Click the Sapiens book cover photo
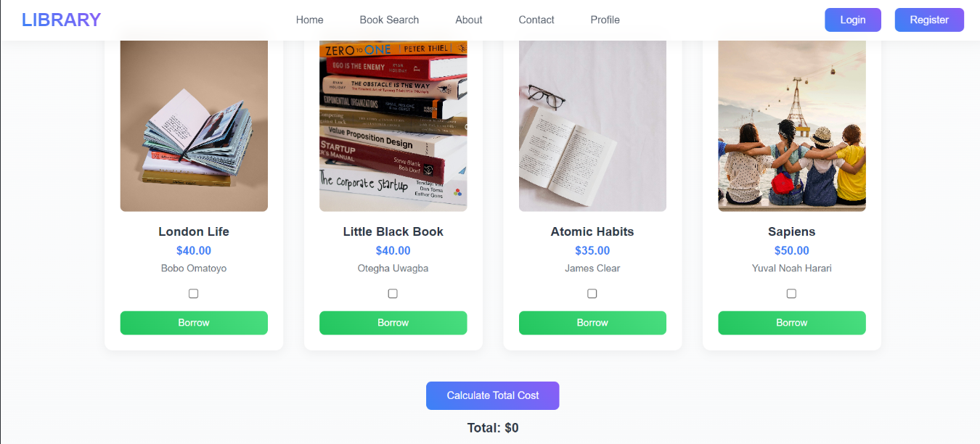980x444 pixels. pos(791,123)
